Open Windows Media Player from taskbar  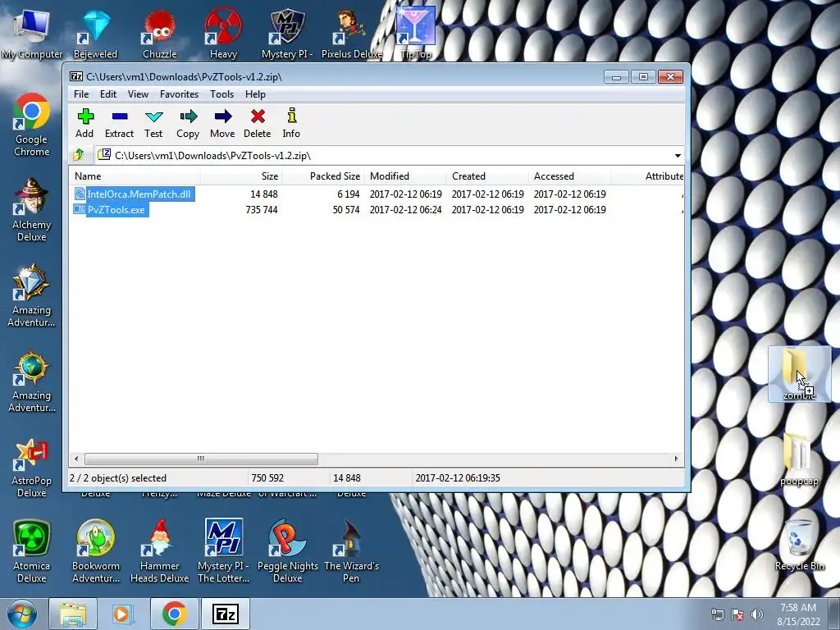[x=123, y=614]
